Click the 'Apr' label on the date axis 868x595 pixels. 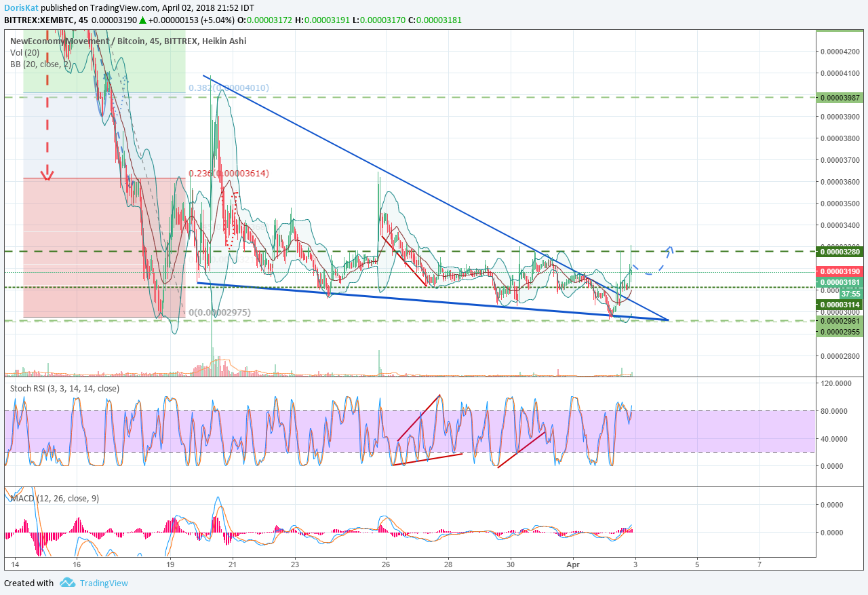click(573, 564)
